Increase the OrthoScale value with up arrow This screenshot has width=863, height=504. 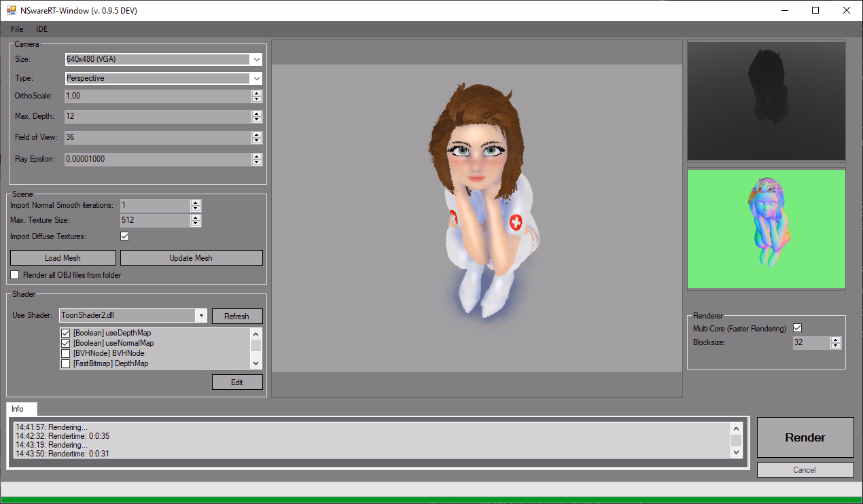256,93
